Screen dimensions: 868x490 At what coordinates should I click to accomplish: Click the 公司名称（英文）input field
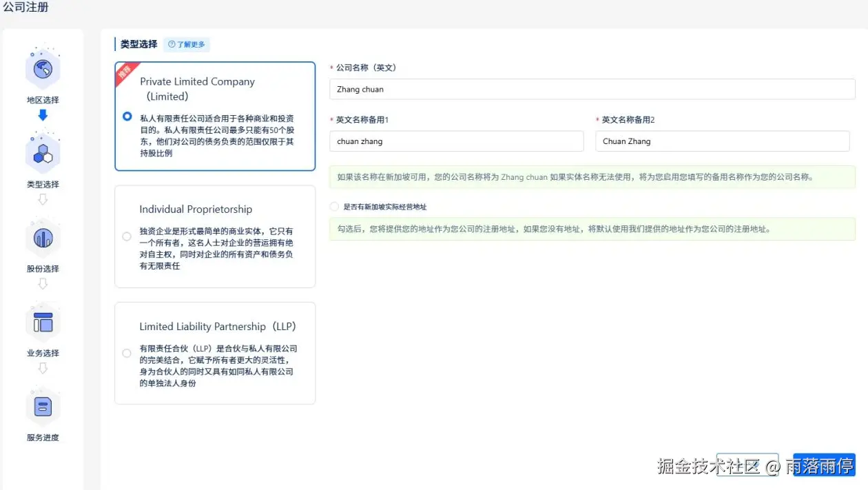(x=592, y=89)
